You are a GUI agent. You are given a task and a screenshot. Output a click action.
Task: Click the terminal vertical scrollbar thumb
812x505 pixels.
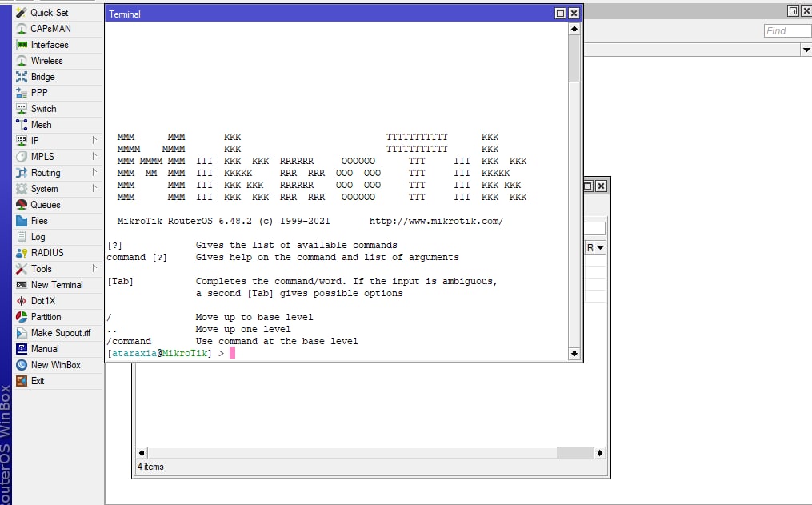[x=574, y=58]
